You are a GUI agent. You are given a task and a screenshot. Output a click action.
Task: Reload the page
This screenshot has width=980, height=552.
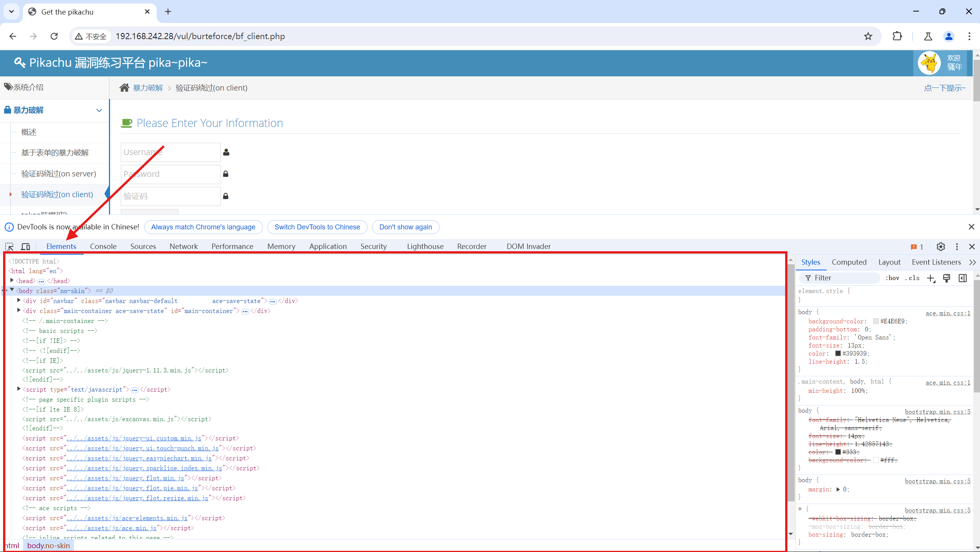pyautogui.click(x=54, y=36)
